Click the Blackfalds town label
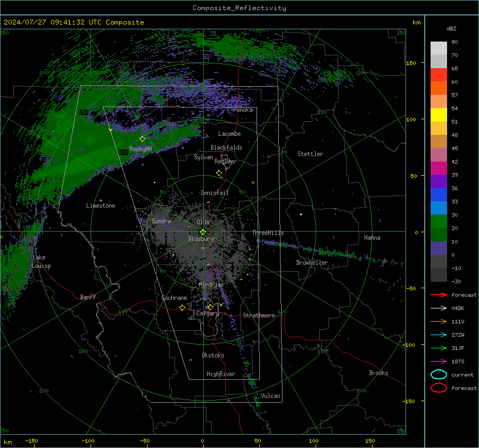 pos(226,148)
